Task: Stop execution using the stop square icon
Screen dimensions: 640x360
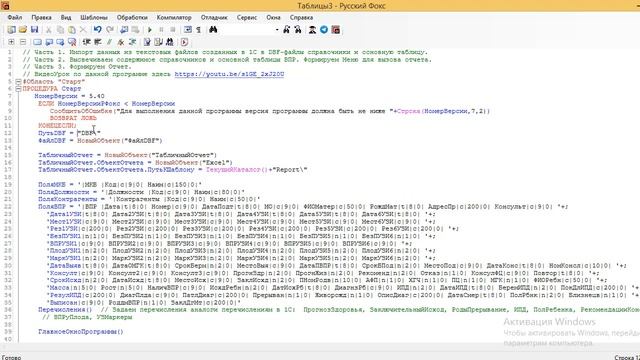Action: (x=173, y=29)
